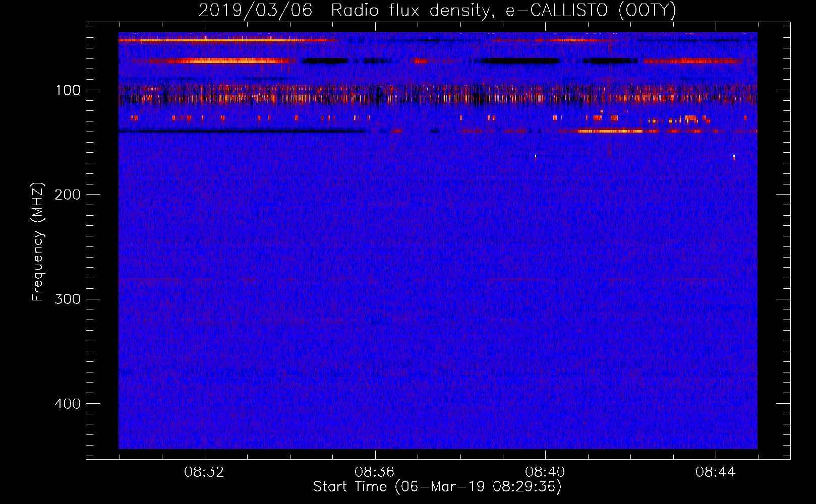Click the 08:36 time tick label
Screen dimensions: 816x504
click(374, 472)
